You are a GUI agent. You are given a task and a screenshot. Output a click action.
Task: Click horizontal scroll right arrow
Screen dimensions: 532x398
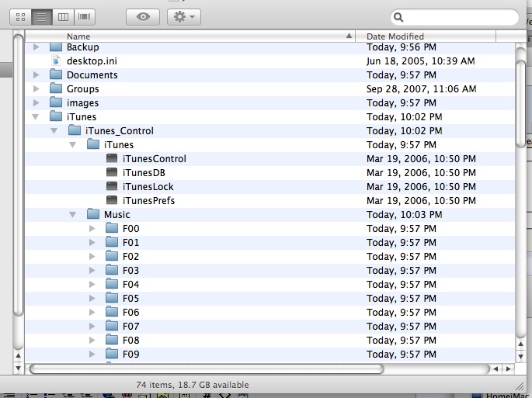(x=508, y=369)
